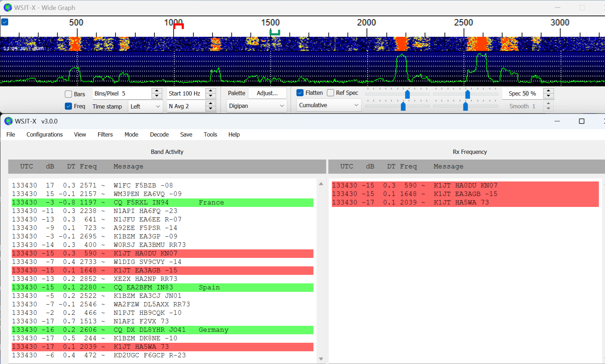
Task: Open the Decode menu
Action: click(159, 134)
